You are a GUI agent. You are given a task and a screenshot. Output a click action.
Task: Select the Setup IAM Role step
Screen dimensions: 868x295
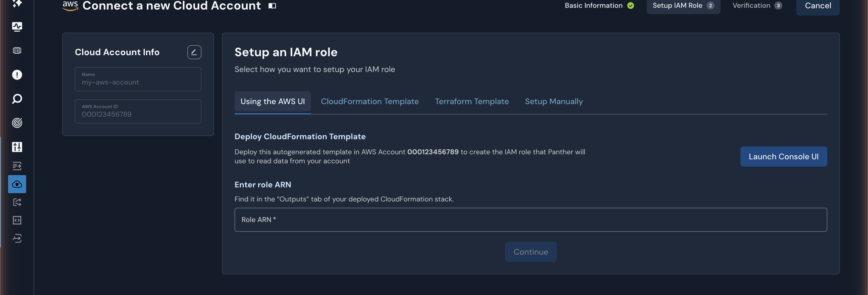pyautogui.click(x=683, y=6)
